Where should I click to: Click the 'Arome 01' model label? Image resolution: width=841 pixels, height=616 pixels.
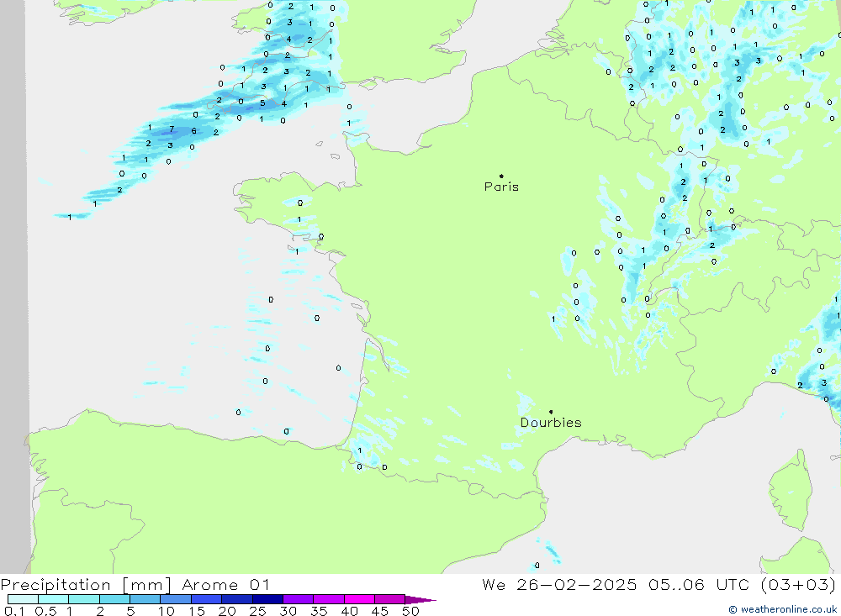(225, 585)
